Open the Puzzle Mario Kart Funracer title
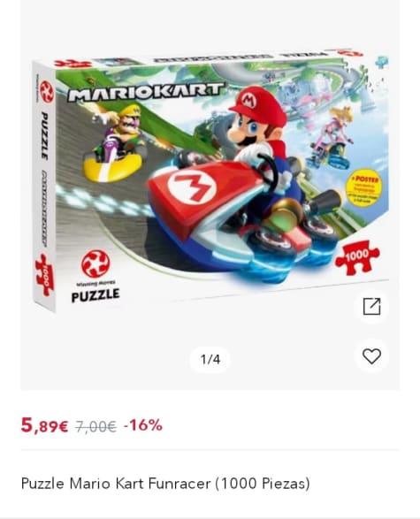The image size is (420, 519). [165, 484]
